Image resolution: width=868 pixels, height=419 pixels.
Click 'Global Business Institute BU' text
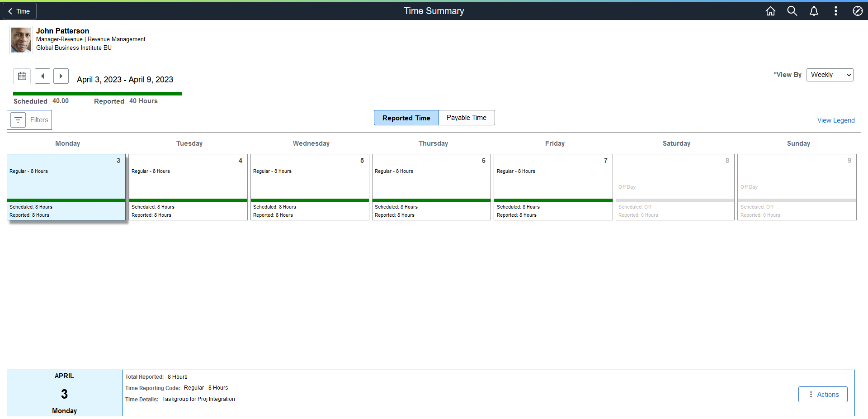[74, 48]
